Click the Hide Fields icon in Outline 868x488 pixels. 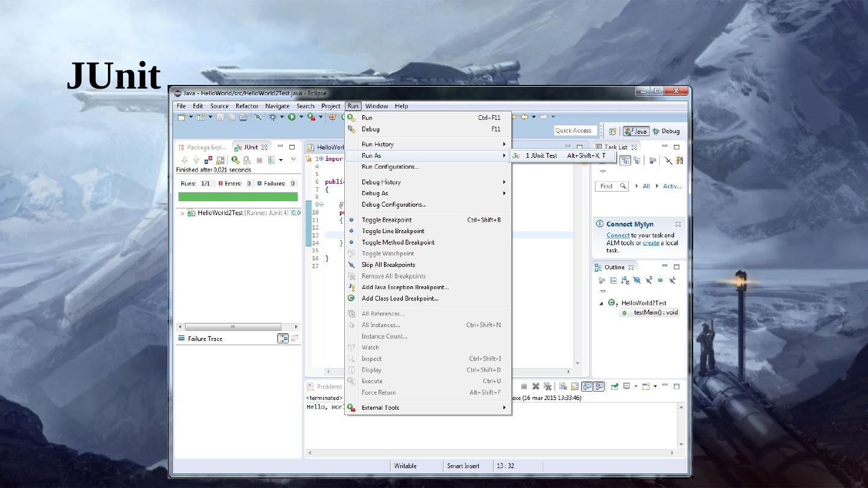point(637,281)
